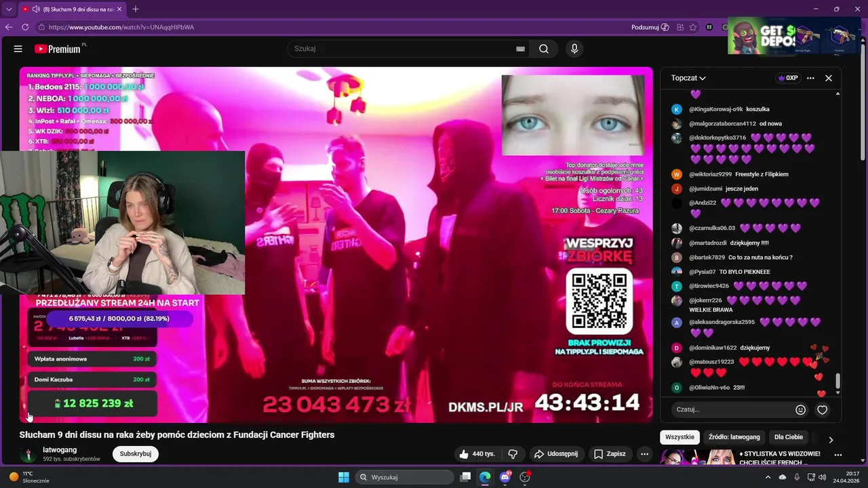Open the chat options three-dot menu
Image resolution: width=868 pixels, height=488 pixels.
pyautogui.click(x=810, y=78)
